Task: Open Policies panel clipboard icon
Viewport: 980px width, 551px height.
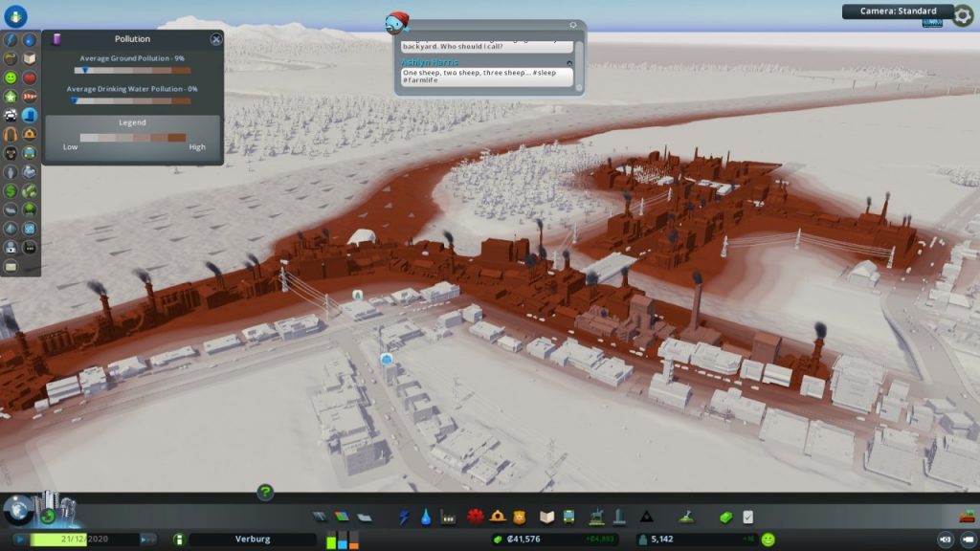Action: click(x=748, y=517)
